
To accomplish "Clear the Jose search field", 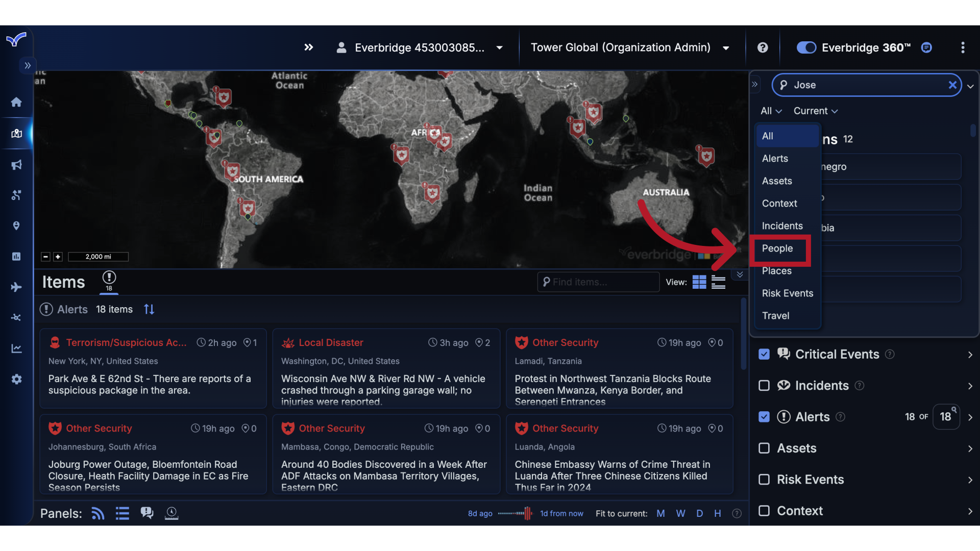I will pos(952,85).
